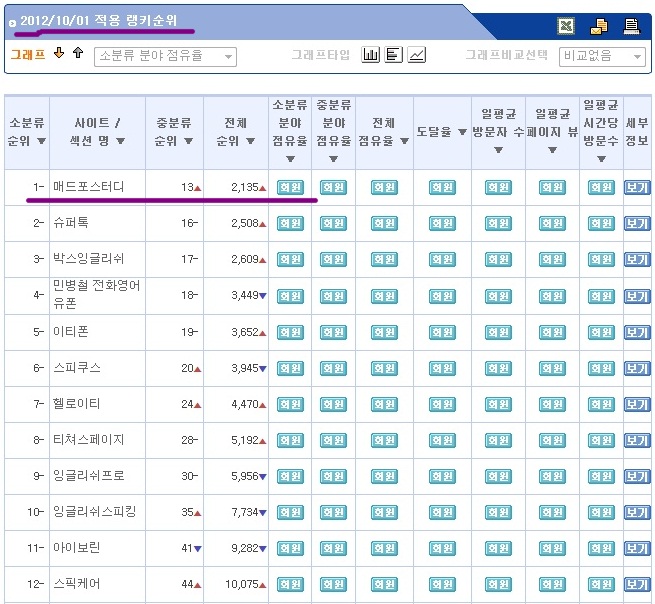Screen dimensions: 655x604
Task: Click 보기 button for 박스잉글리쉬
Action: tap(637, 259)
